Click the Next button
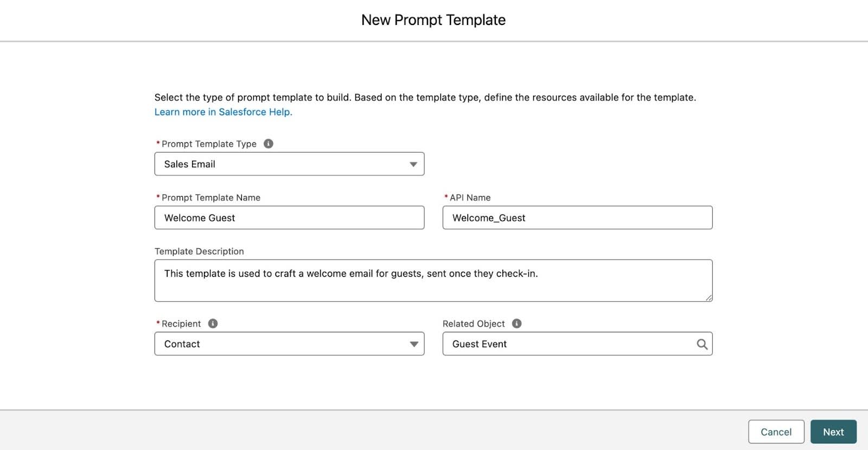 point(833,432)
